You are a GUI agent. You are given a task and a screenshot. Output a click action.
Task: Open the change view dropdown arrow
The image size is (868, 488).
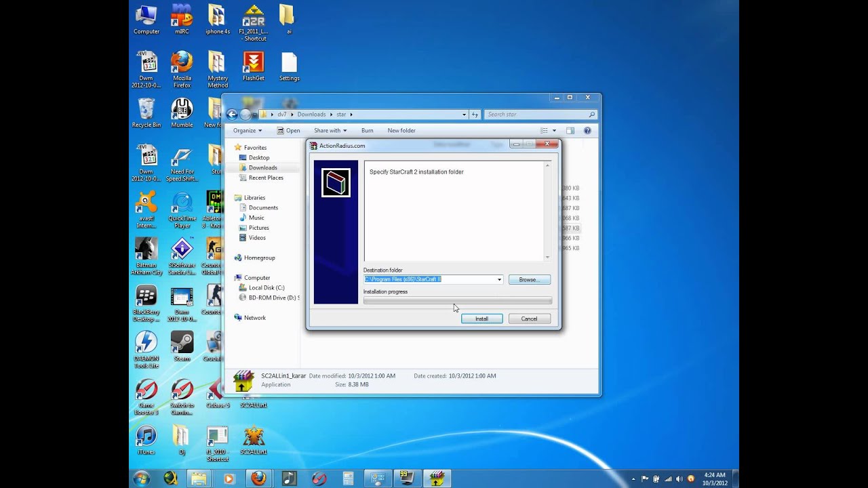pos(554,130)
